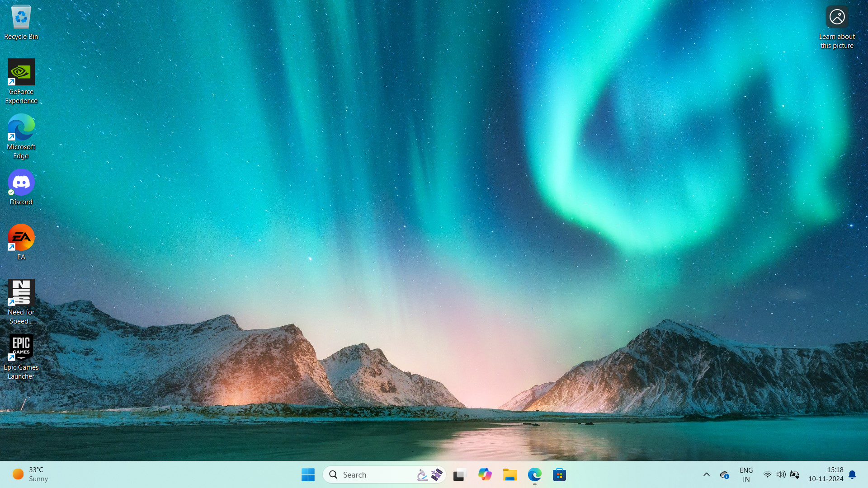Viewport: 868px width, 488px height.
Task: Open Microsoft Store from the taskbar
Action: point(559,474)
